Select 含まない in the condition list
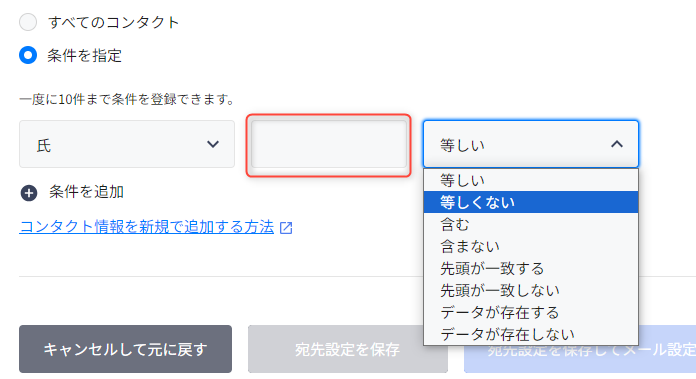The height and width of the screenshot is (379, 696). pyautogui.click(x=531, y=246)
